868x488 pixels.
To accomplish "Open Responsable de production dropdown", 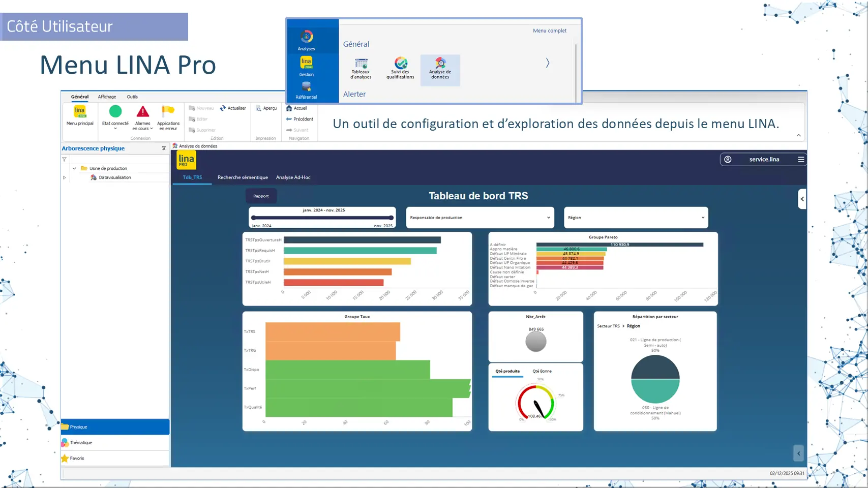I will point(480,218).
